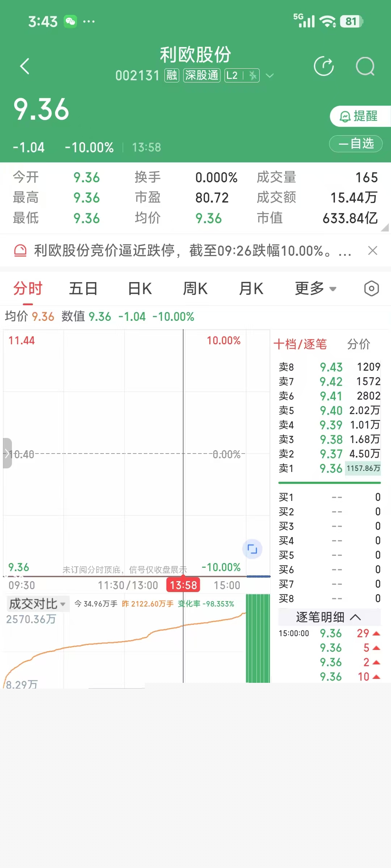This screenshot has height=868, width=391.
Task: Toggle 自选 watchlist button
Action: [x=356, y=144]
